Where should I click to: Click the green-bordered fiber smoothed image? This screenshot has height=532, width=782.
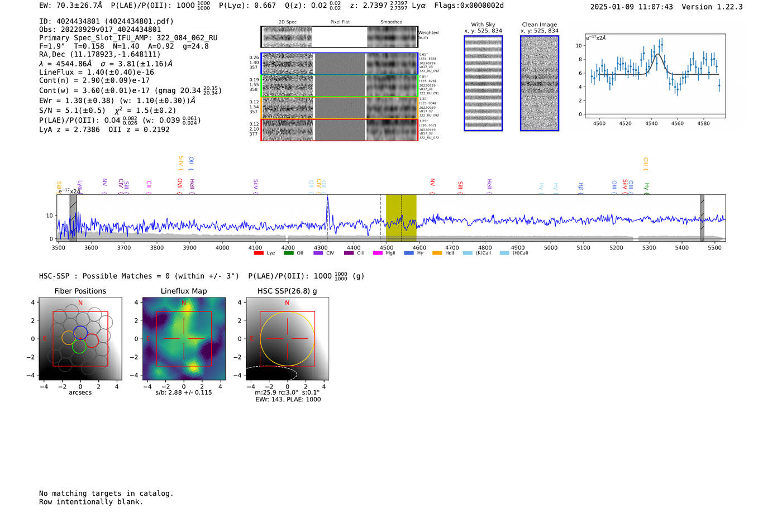coord(392,86)
